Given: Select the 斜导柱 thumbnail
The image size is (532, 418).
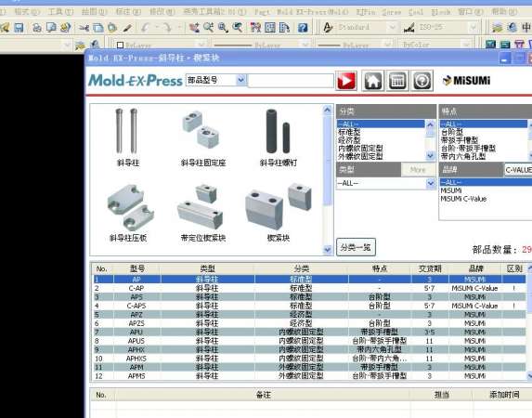Looking at the screenshot, I should 127,137.
